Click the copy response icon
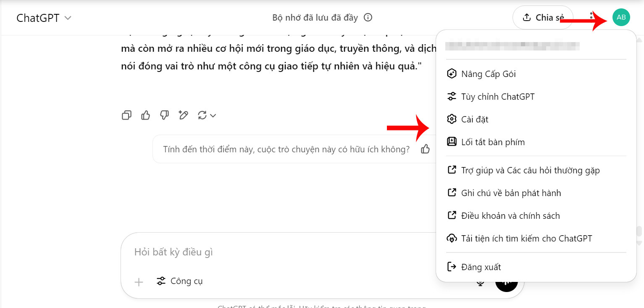The image size is (644, 308). tap(126, 115)
